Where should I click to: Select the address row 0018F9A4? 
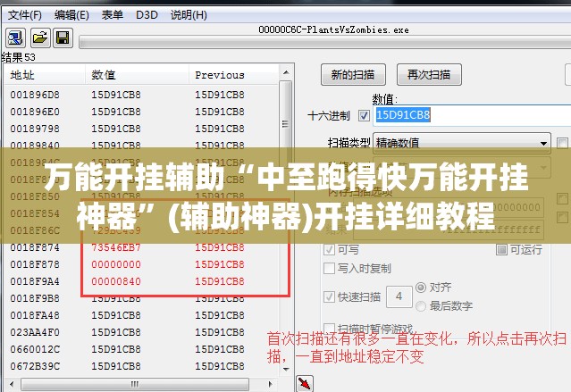coord(141,281)
